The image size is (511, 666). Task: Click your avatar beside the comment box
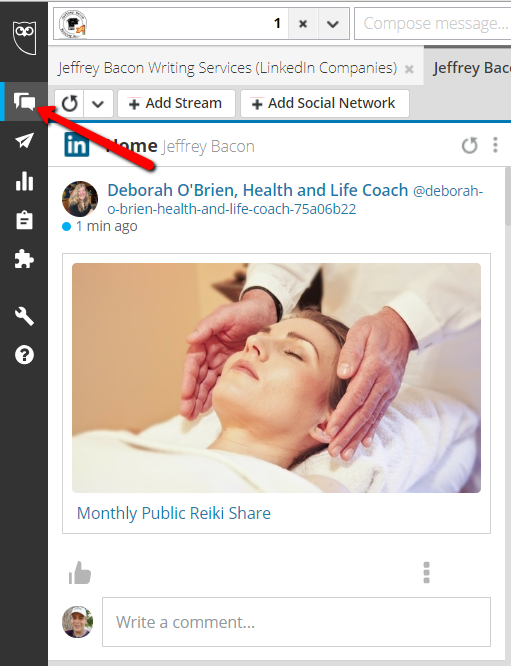[78, 622]
